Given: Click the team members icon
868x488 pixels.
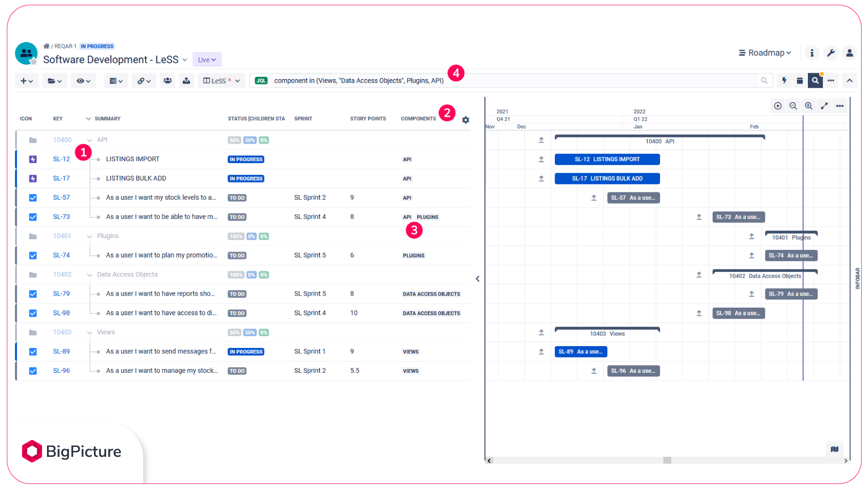Looking at the screenshot, I should tap(168, 81).
